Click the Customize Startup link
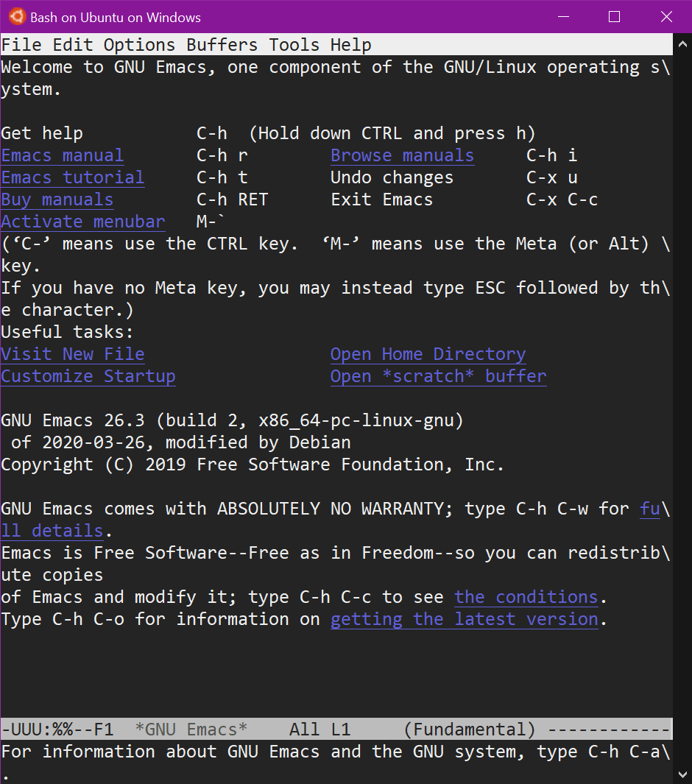This screenshot has height=784, width=692. coord(88,376)
